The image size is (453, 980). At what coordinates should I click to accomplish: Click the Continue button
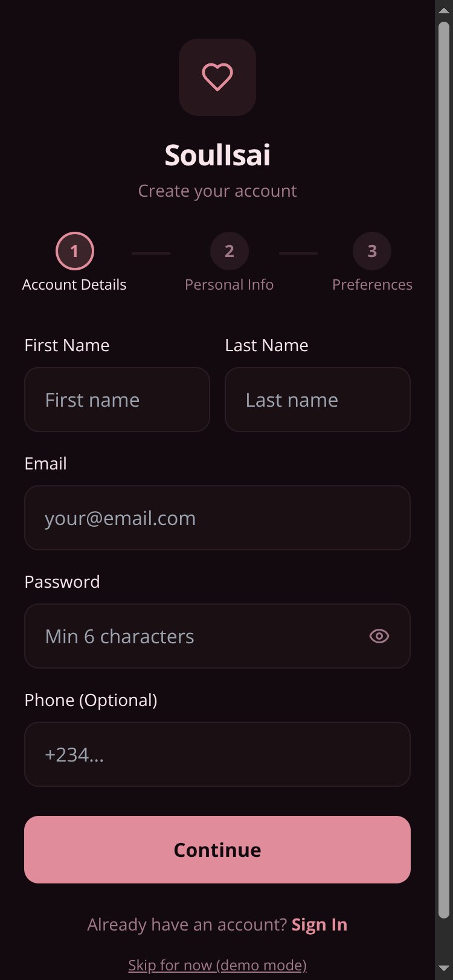[217, 850]
